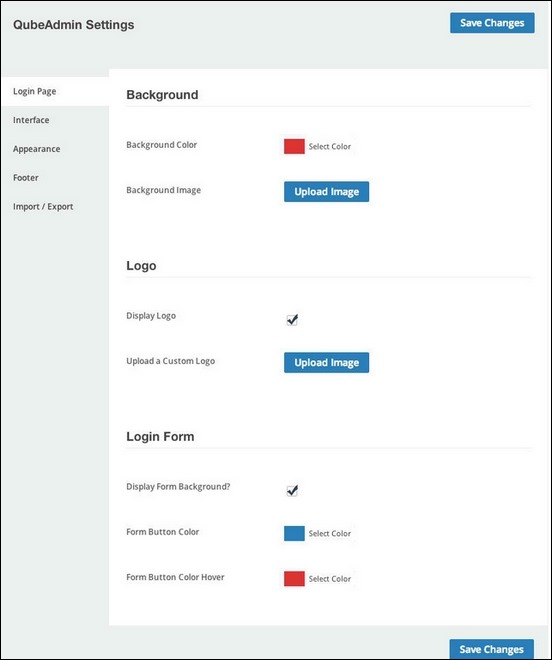Viewport: 552px width, 660px height.
Task: Click the Form Button Color Hover red swatch
Action: 294,579
